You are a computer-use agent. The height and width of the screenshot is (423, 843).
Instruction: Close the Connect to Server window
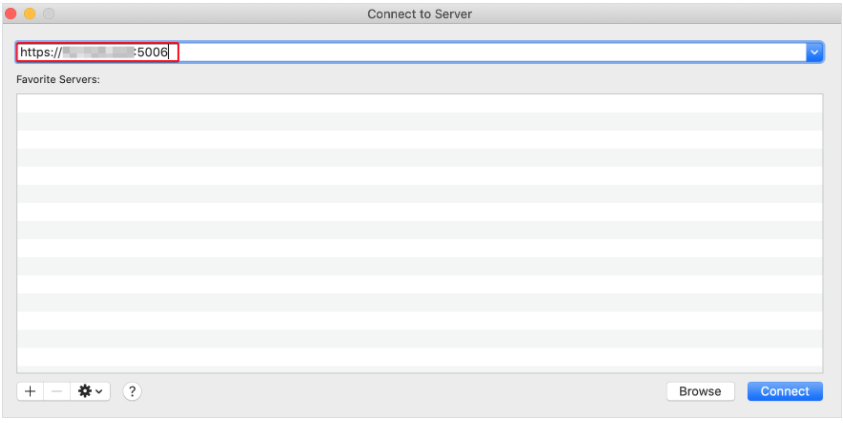(11, 13)
